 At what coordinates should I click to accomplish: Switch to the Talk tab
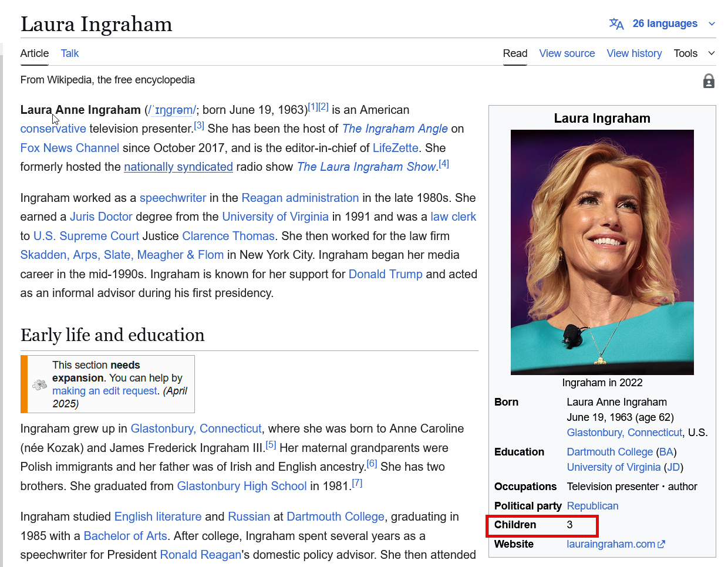[70, 53]
